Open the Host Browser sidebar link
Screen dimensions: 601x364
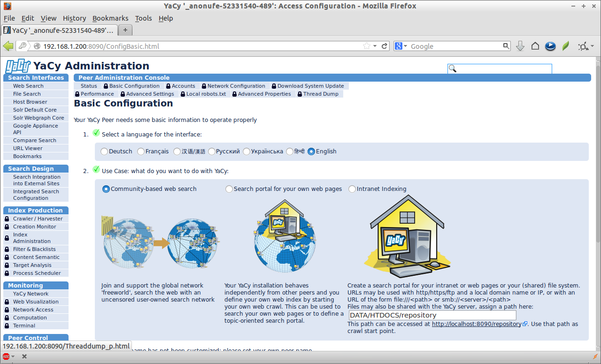[x=30, y=102]
